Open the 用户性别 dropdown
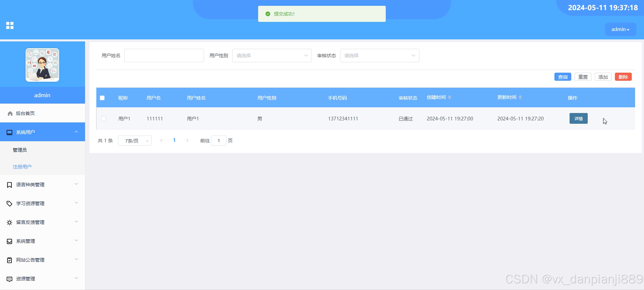The height and width of the screenshot is (290, 644). point(272,56)
